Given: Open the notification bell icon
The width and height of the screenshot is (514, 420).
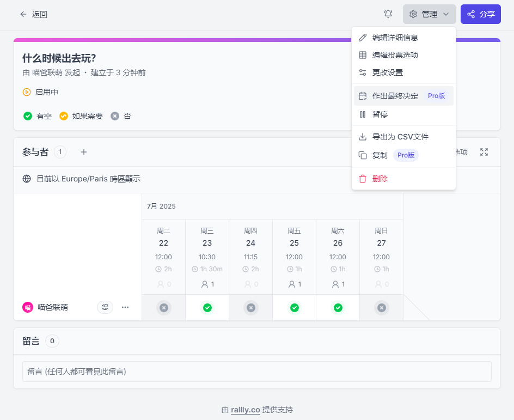Looking at the screenshot, I should [388, 14].
